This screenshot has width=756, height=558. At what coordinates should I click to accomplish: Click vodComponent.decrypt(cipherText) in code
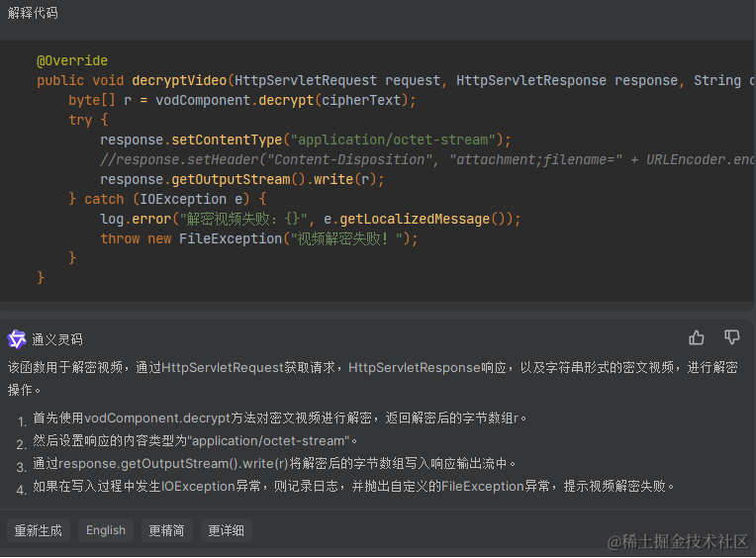(x=282, y=100)
